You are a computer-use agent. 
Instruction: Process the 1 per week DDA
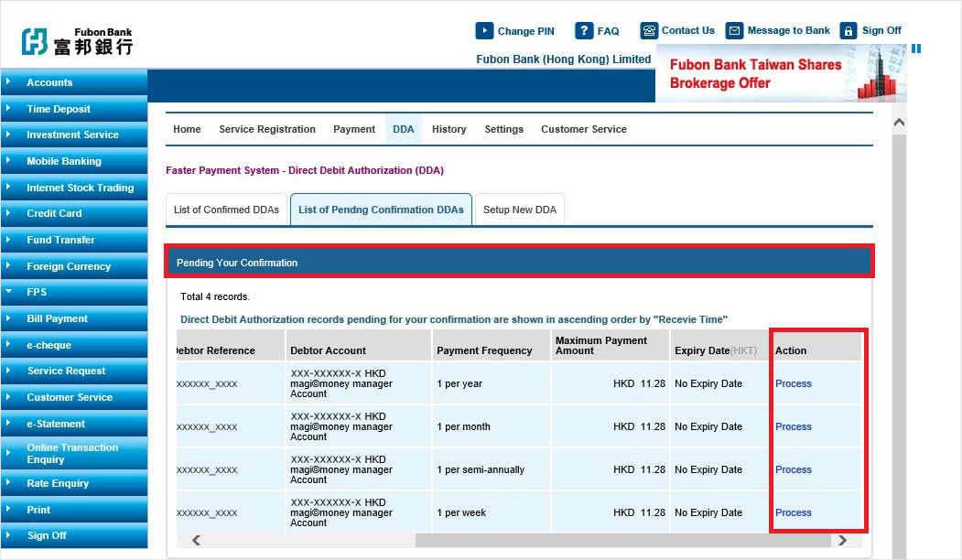794,512
